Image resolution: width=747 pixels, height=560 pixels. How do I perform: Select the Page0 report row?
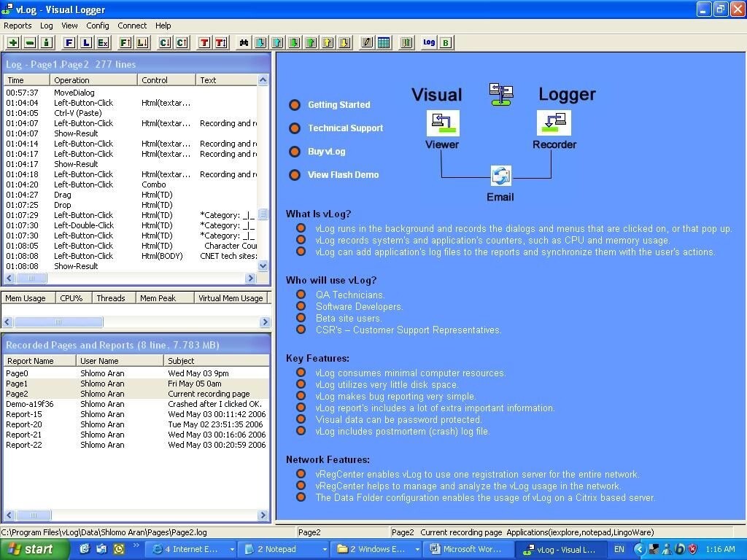pyautogui.click(x=136, y=373)
